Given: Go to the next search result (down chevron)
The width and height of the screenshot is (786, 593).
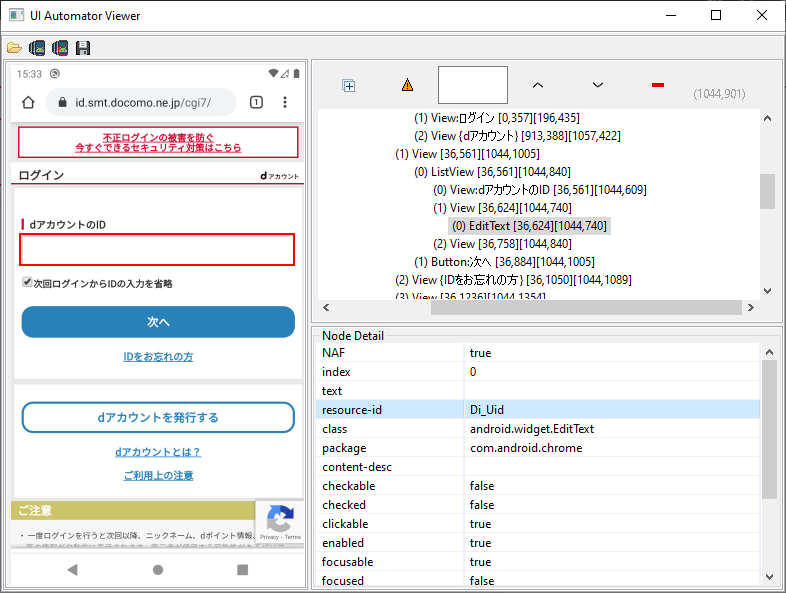Looking at the screenshot, I should [598, 85].
